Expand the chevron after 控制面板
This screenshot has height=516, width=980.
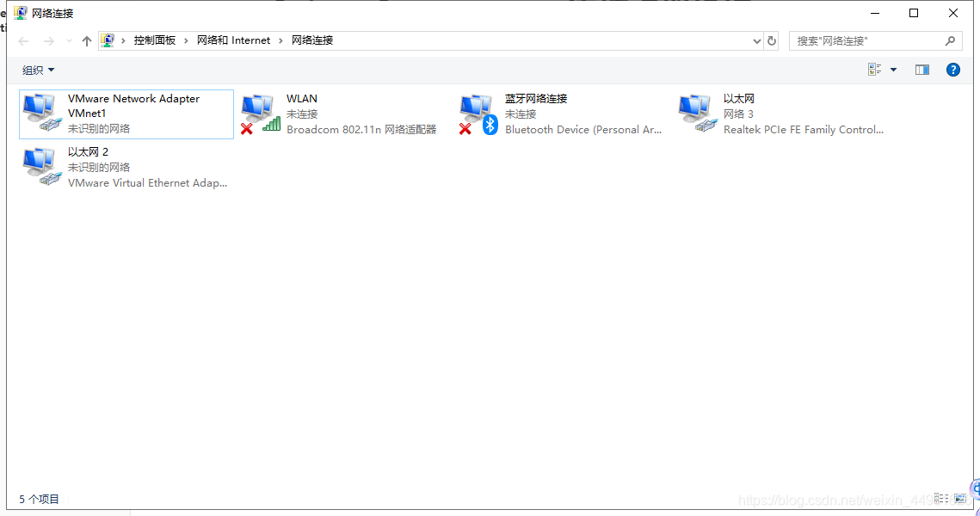click(x=186, y=40)
